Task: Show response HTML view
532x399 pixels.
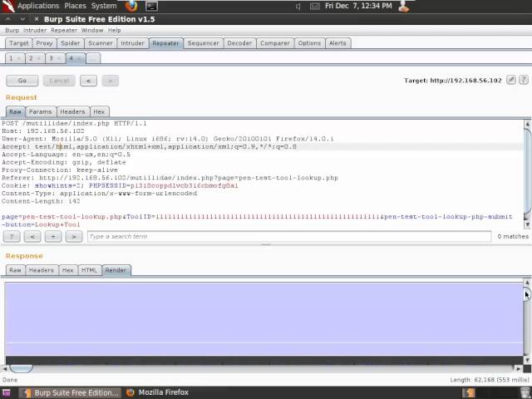Action: [89, 270]
